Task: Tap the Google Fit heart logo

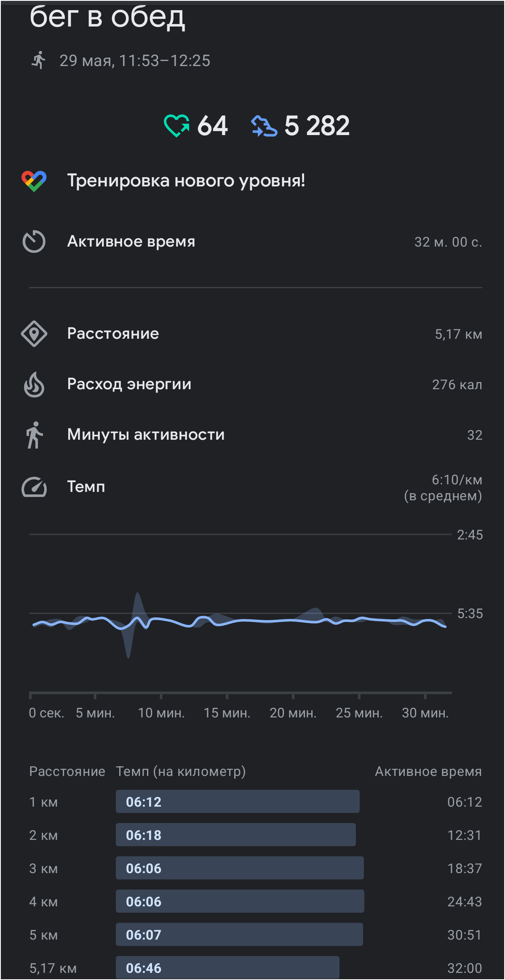Action: tap(34, 181)
